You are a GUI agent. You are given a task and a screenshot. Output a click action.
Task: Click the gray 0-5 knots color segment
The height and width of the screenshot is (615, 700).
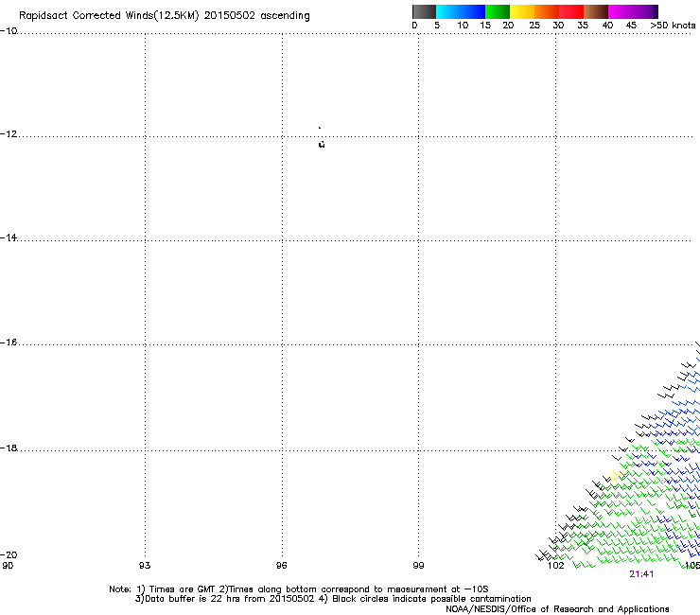(424, 11)
